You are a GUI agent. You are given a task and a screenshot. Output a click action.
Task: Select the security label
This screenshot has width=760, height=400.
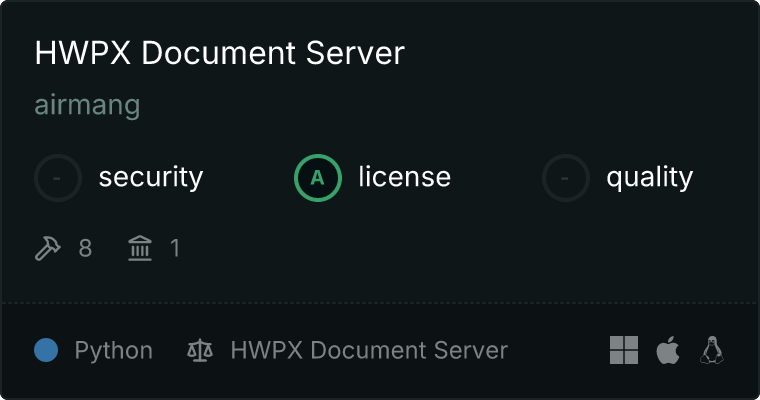(151, 177)
